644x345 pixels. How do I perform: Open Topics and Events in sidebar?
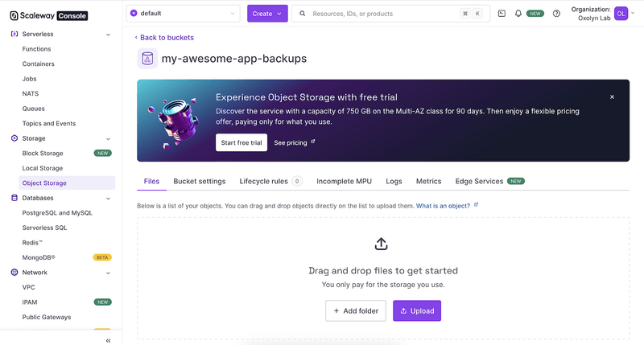49,124
